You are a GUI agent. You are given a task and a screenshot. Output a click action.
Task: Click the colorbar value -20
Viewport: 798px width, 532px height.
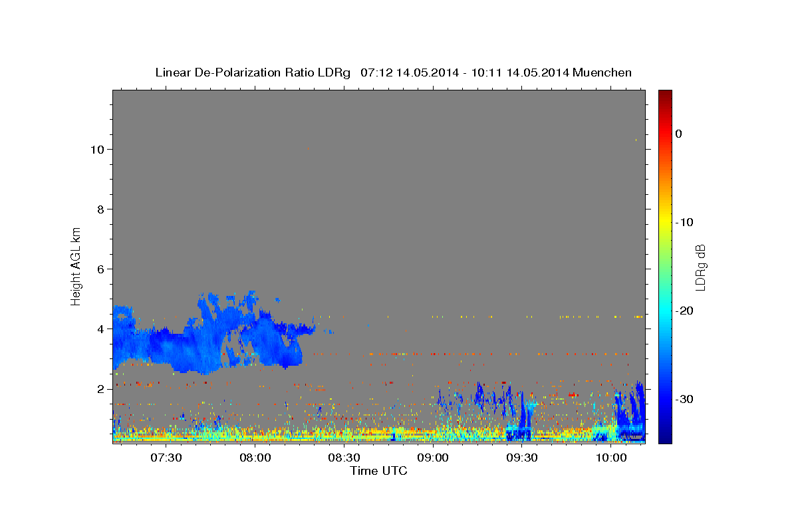click(x=684, y=311)
